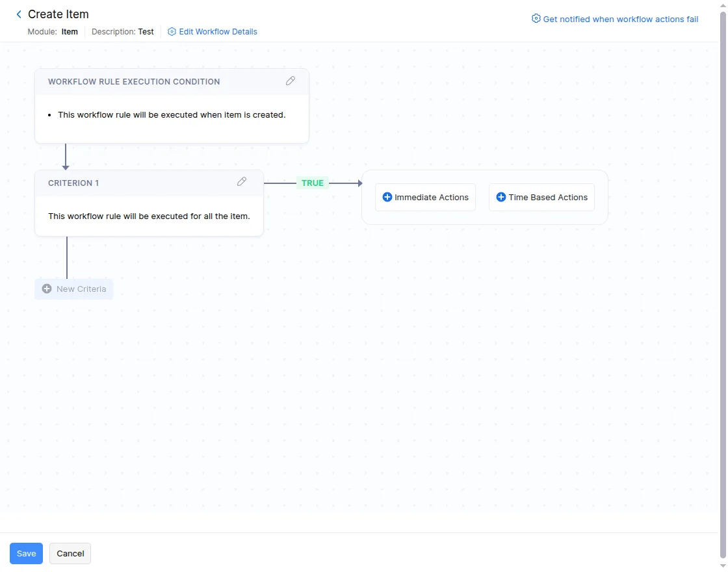
Task: Open Edit Workflow Details link
Action: (218, 32)
